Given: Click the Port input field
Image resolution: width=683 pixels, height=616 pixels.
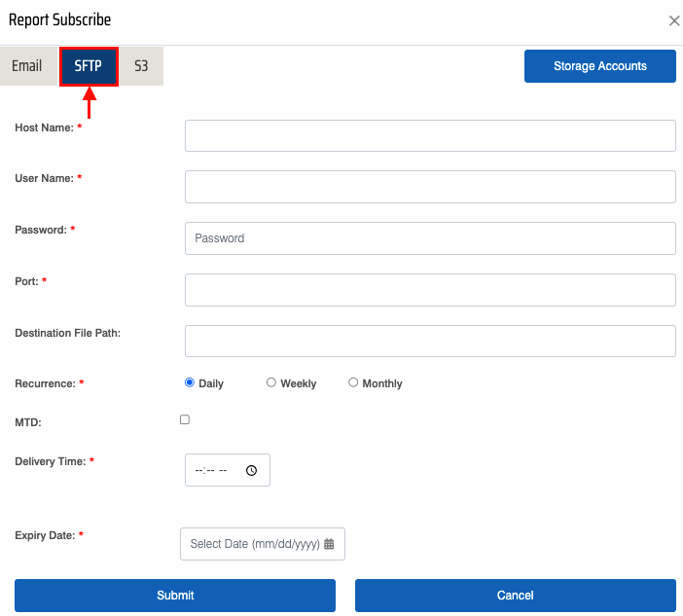Looking at the screenshot, I should coord(430,290).
